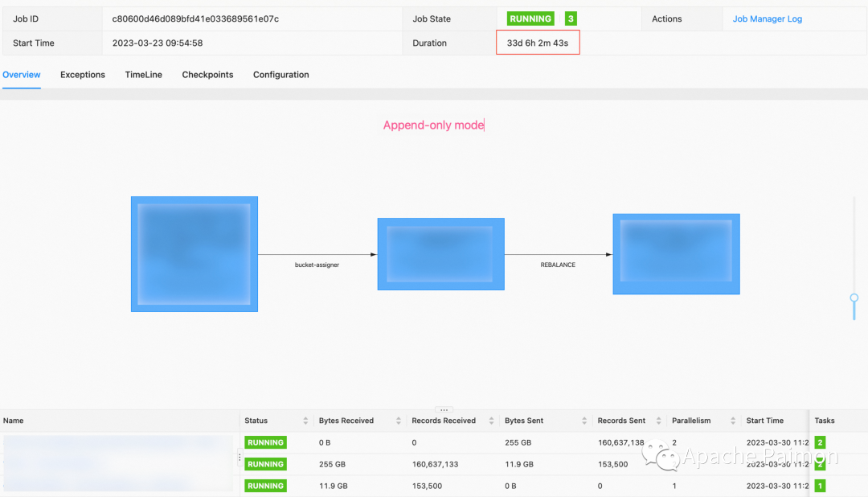Click the 160,637,138 records sent cell
868x497 pixels.
click(x=621, y=442)
